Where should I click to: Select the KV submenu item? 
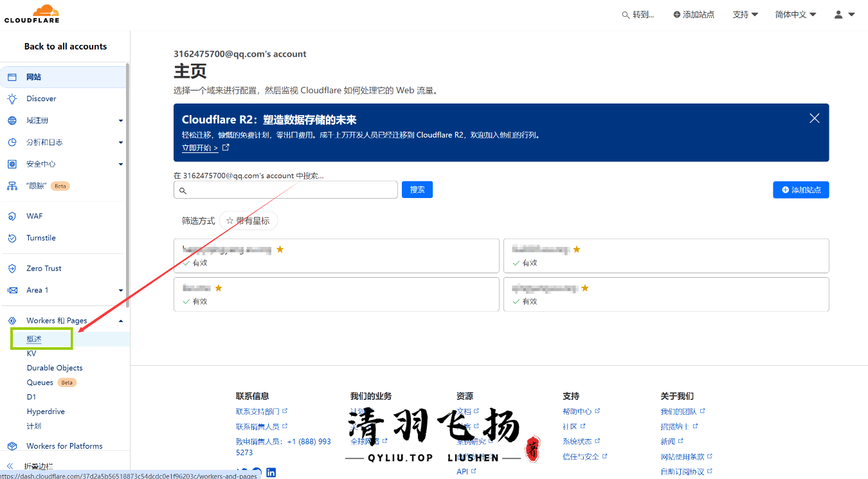click(x=32, y=354)
